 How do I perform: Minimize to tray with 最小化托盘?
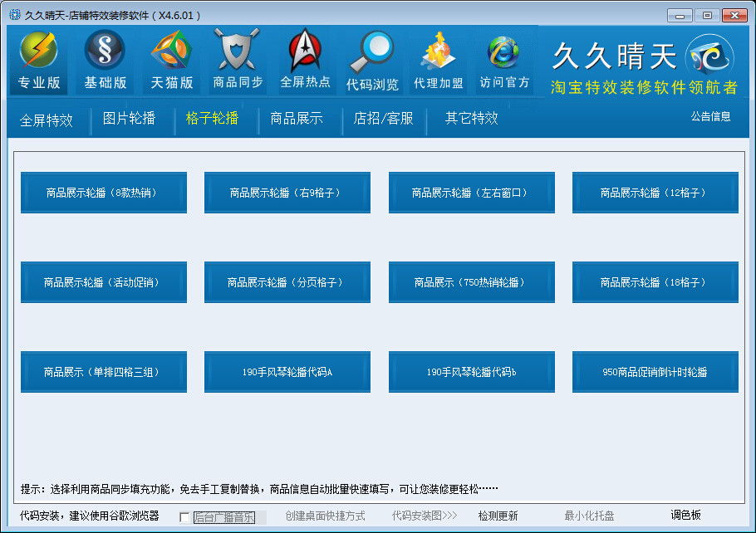tap(590, 516)
